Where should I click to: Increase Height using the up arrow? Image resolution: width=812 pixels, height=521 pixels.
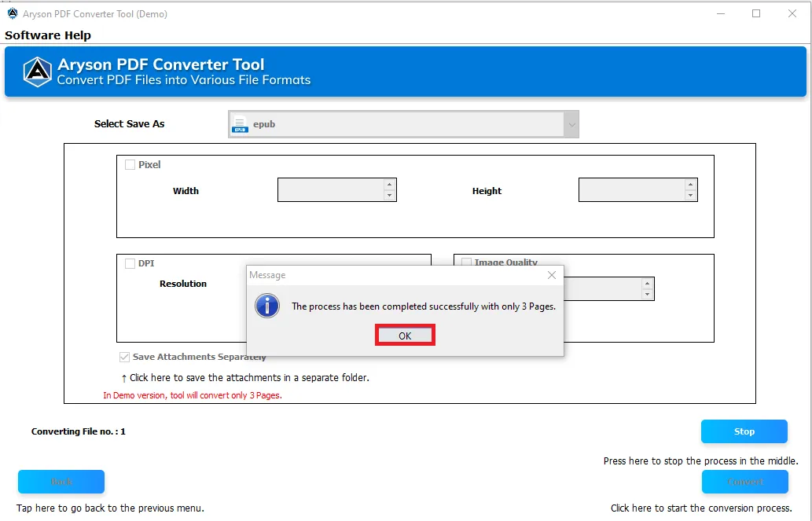(x=690, y=185)
